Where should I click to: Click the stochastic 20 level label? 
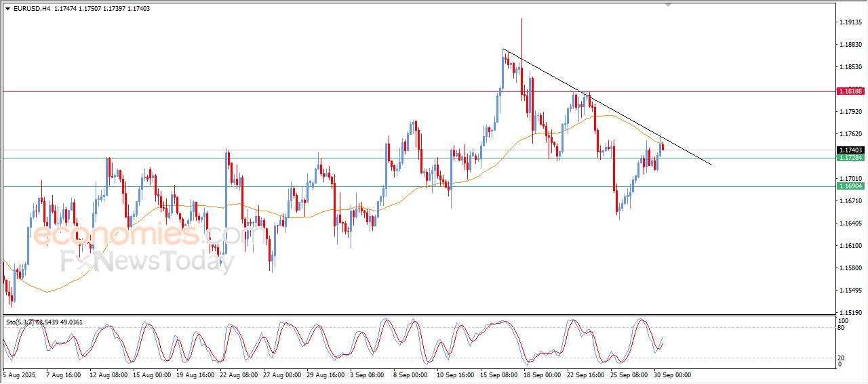click(842, 358)
